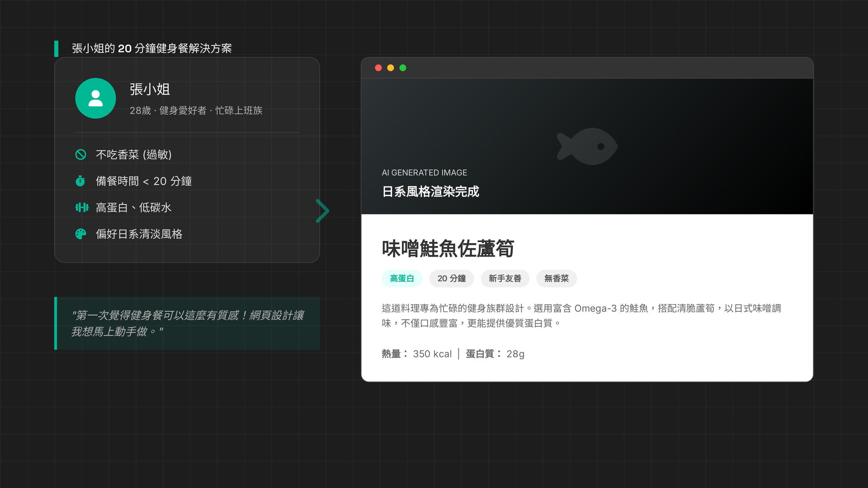Click the slide heading 張小姐的 20 分鐘健身餐解決方案

(x=151, y=48)
